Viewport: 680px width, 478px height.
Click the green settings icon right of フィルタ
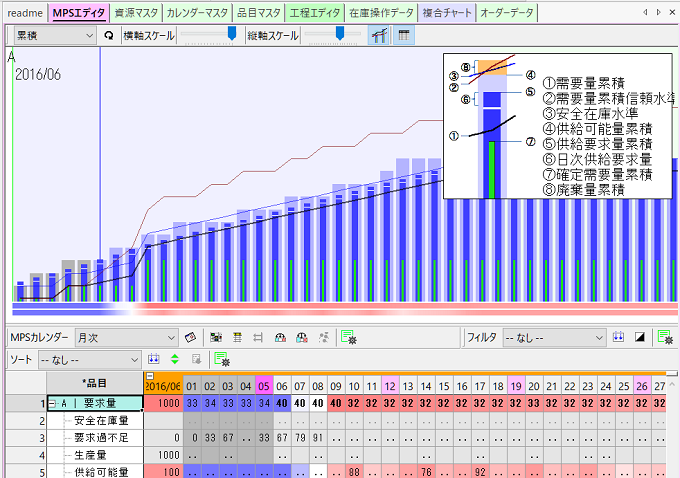coord(664,337)
